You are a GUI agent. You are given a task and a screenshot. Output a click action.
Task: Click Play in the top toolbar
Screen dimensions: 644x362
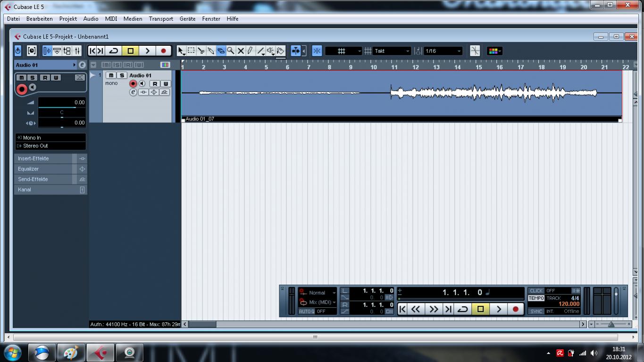pos(147,51)
